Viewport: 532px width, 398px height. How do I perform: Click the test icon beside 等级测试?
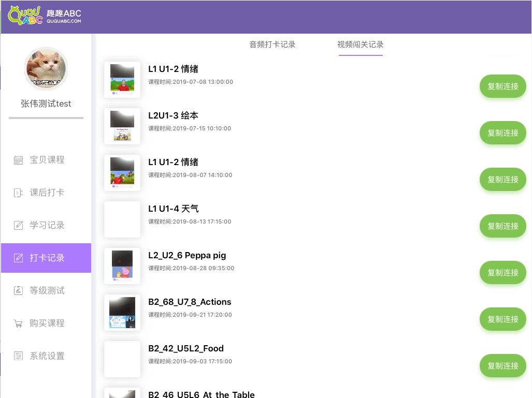[18, 290]
